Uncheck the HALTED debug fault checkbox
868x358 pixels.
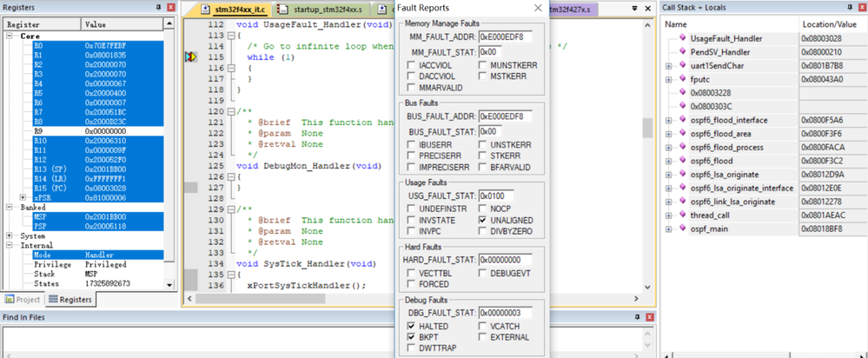tap(411, 327)
